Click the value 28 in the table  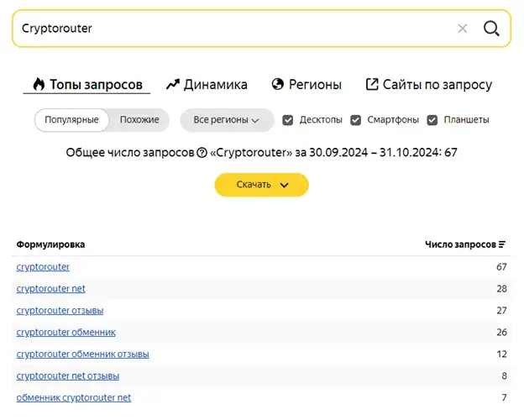(501, 289)
